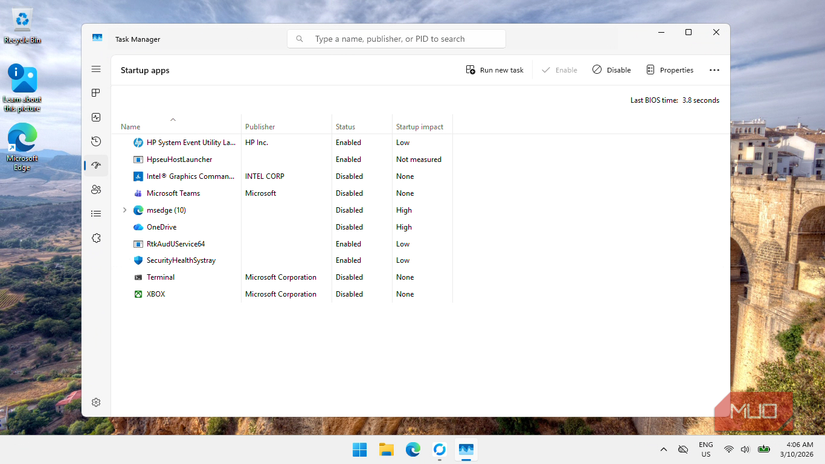Focus the name, publisher, or PID search box
This screenshot has height=464, width=825.
click(x=396, y=39)
